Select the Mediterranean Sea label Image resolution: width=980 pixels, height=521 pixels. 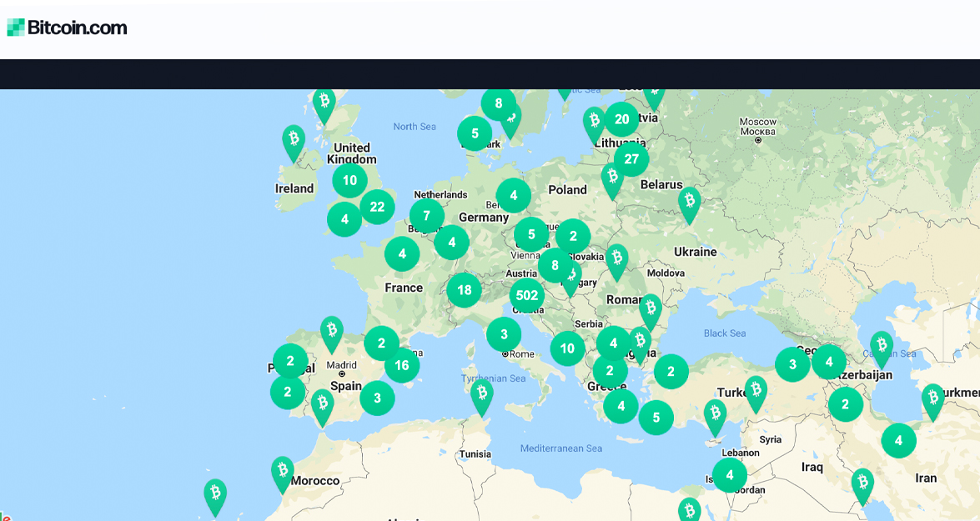click(x=561, y=448)
